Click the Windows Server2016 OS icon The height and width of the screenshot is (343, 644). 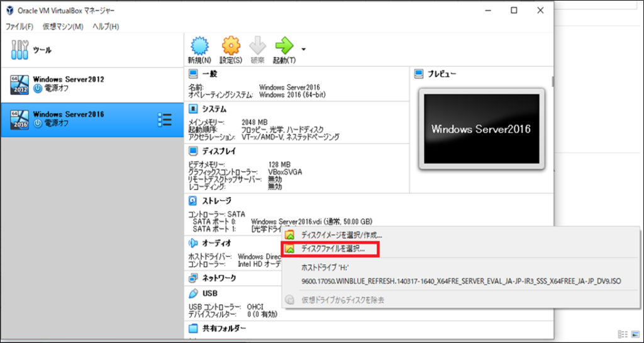click(19, 120)
